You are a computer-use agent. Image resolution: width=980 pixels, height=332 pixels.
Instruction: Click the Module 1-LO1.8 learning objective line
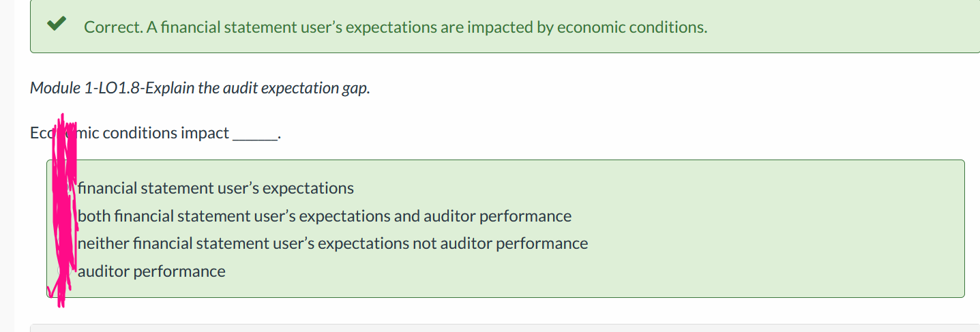click(x=200, y=88)
